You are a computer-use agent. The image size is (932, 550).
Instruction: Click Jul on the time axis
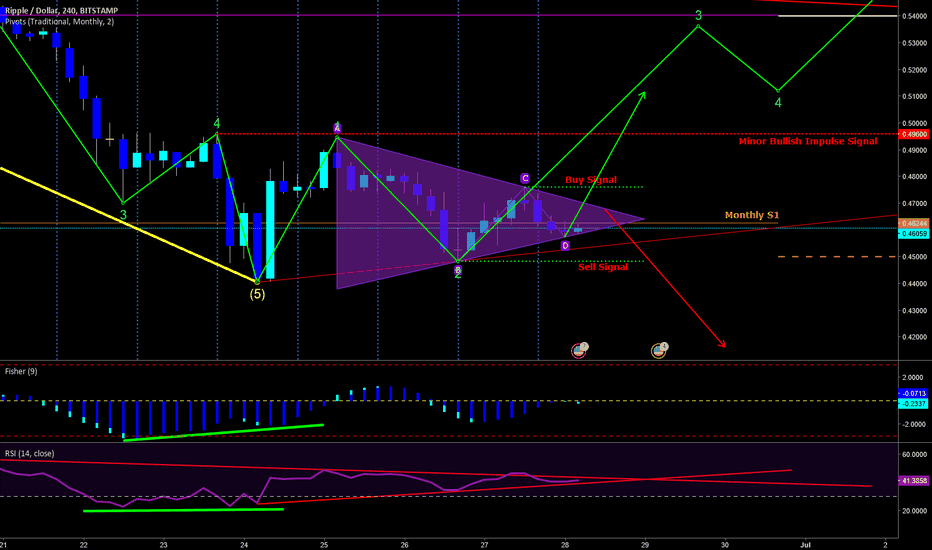[x=805, y=544]
